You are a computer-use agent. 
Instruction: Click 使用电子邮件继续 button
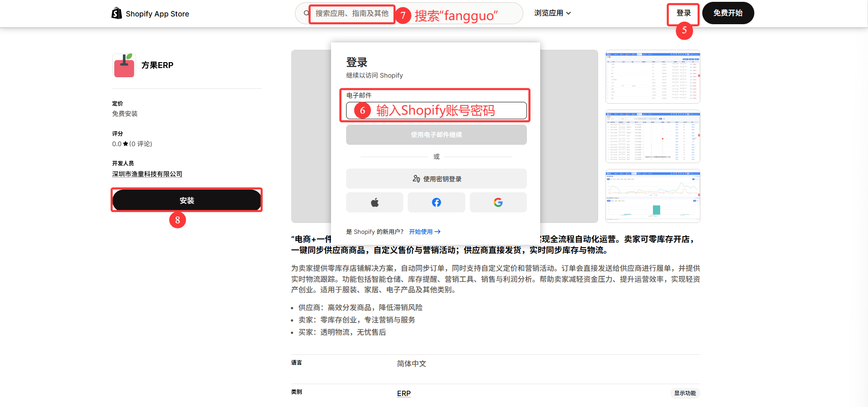point(437,135)
